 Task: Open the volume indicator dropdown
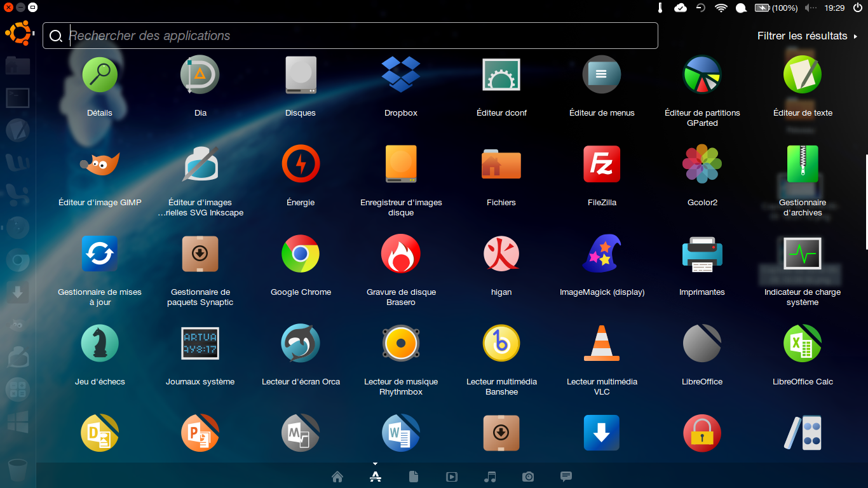coord(810,8)
